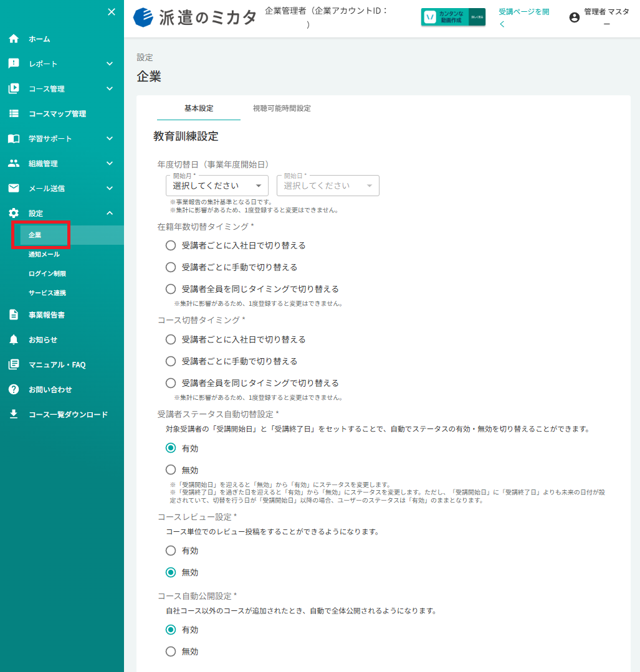Expand the 組織管理 menu chevron
Screen dimensions: 640x672
tap(110, 163)
